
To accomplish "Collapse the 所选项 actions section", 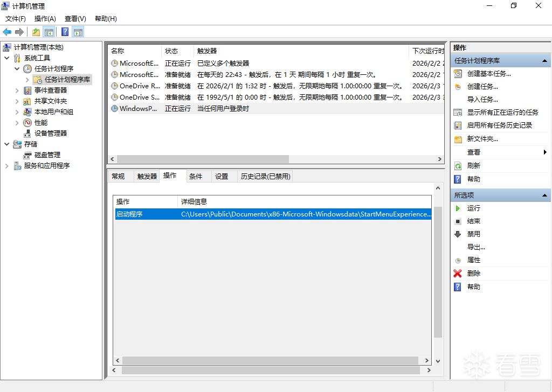I will [544, 195].
